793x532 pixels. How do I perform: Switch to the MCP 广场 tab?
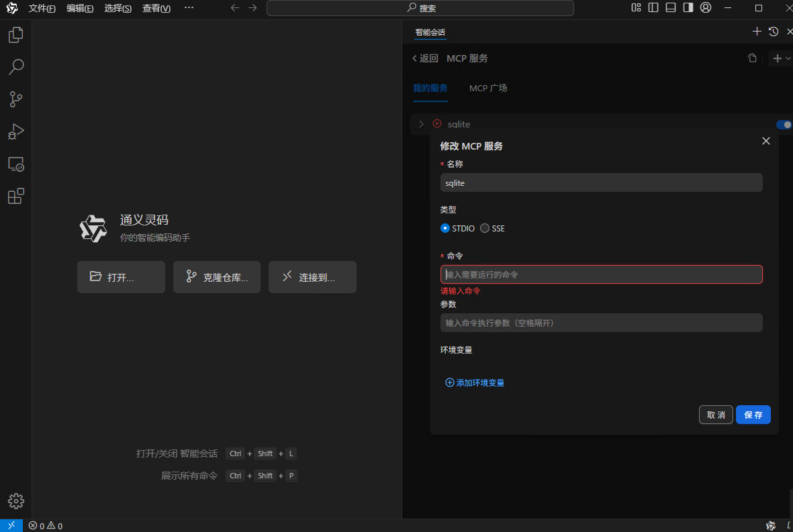coord(488,88)
